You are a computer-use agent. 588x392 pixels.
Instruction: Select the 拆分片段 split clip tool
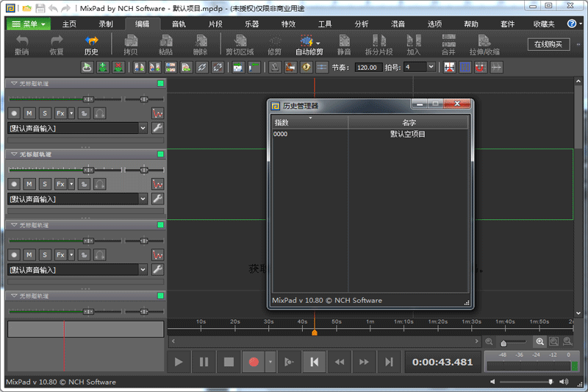[x=379, y=45]
